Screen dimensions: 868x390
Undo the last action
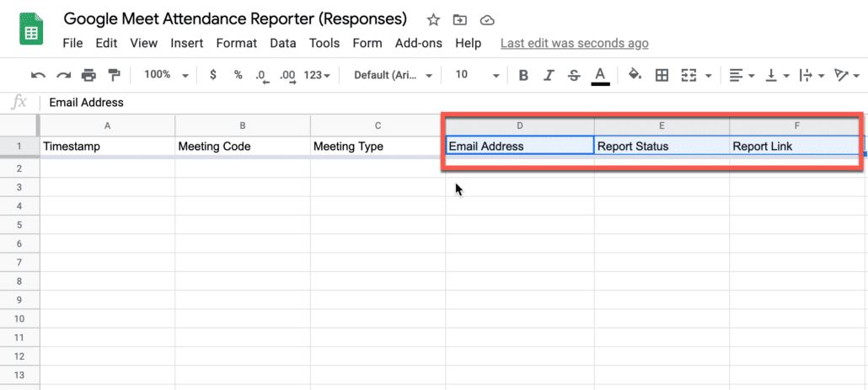tap(38, 75)
